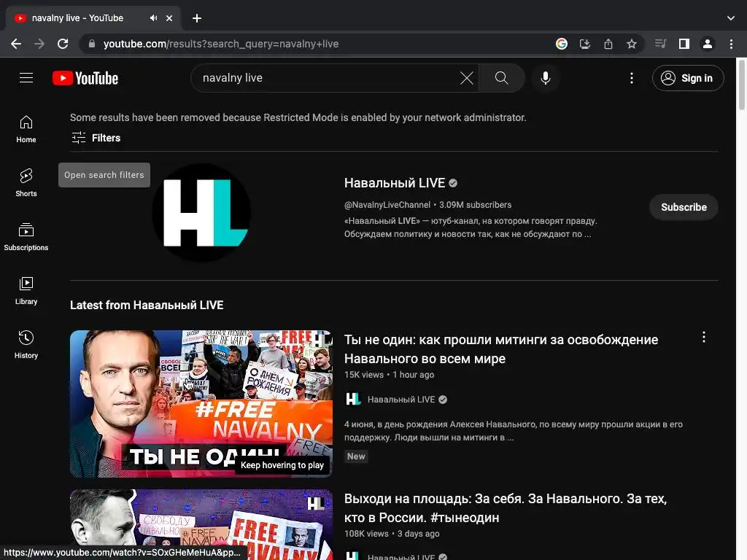
Task: Start voice search with the microphone icon
Action: tap(546, 78)
